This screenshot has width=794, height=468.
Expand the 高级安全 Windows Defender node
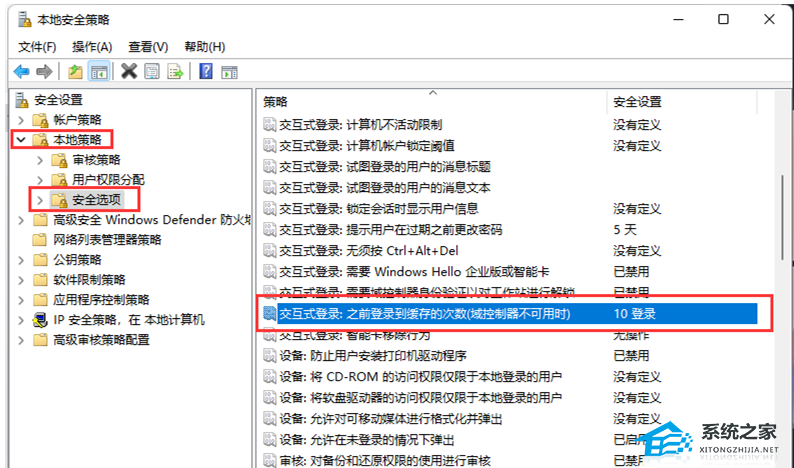(21, 220)
